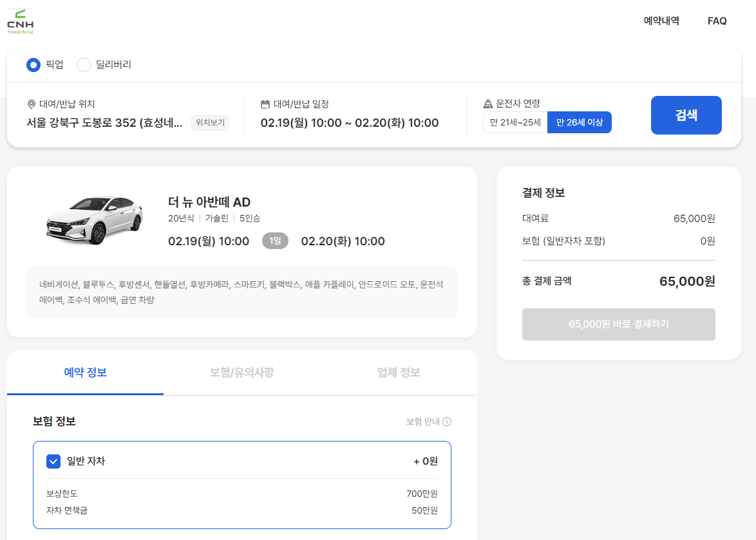Click the calendar icon beside 대여/반납 일정
Screen dimensions: 756x540
point(265,104)
